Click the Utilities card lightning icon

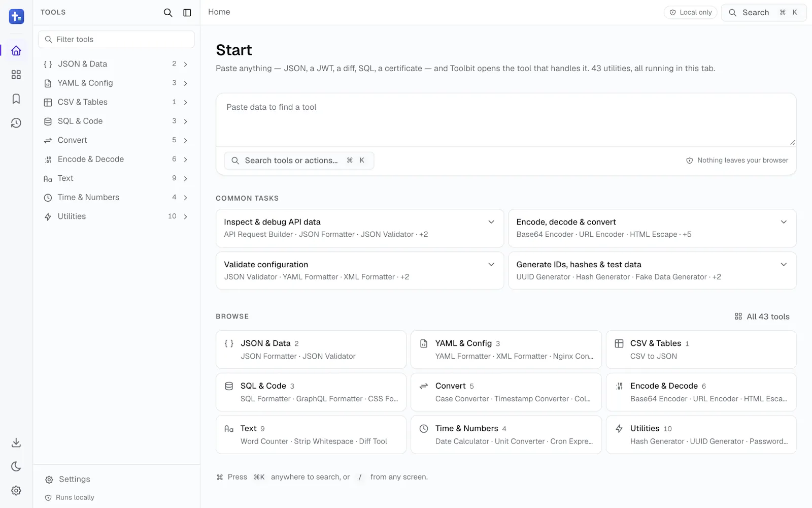point(619,429)
